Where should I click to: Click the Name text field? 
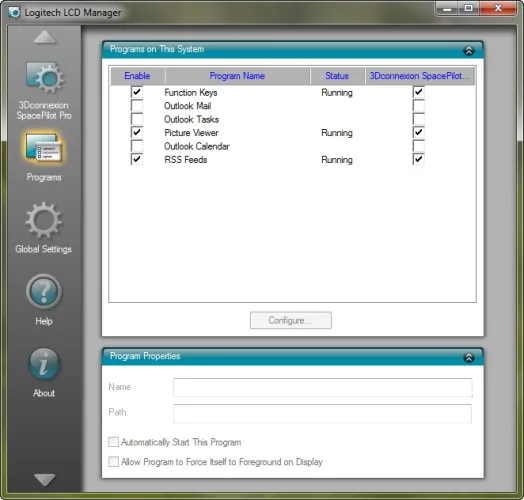(322, 387)
